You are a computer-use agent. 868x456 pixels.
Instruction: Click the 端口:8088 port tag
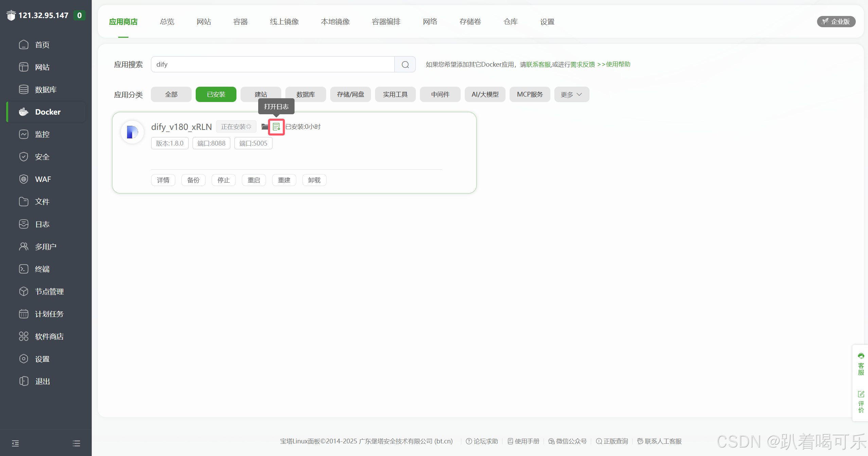211,143
